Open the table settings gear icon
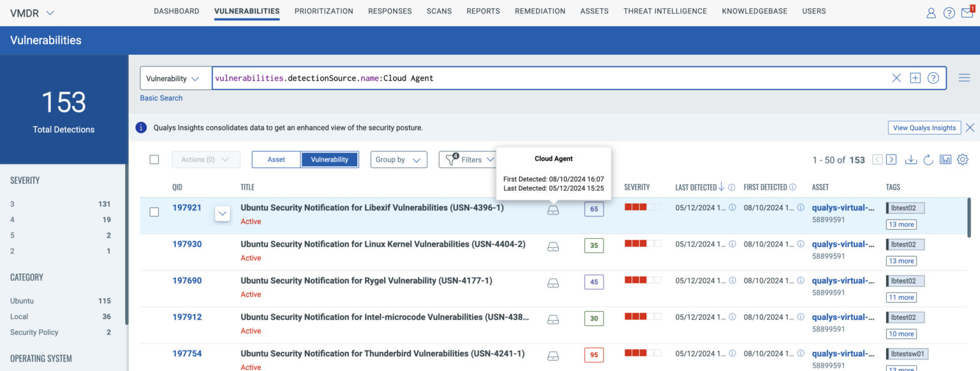The width and height of the screenshot is (980, 371). tap(962, 160)
